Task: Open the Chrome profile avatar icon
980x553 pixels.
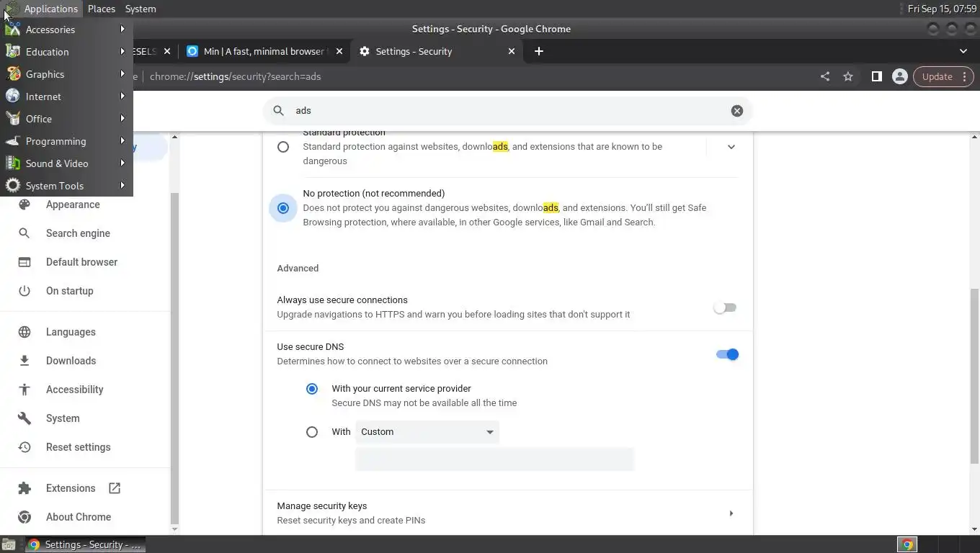Action: click(x=899, y=76)
